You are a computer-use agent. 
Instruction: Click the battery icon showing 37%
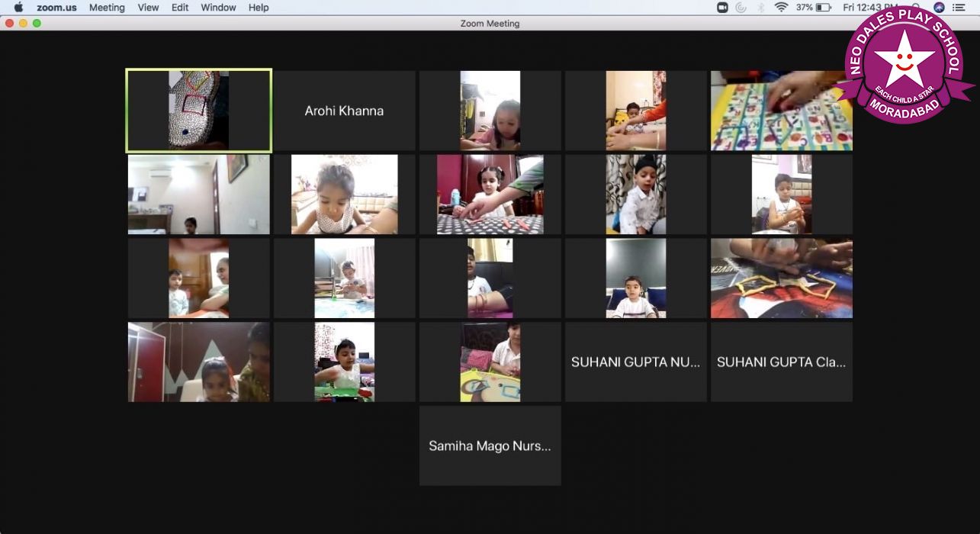pyautogui.click(x=824, y=8)
